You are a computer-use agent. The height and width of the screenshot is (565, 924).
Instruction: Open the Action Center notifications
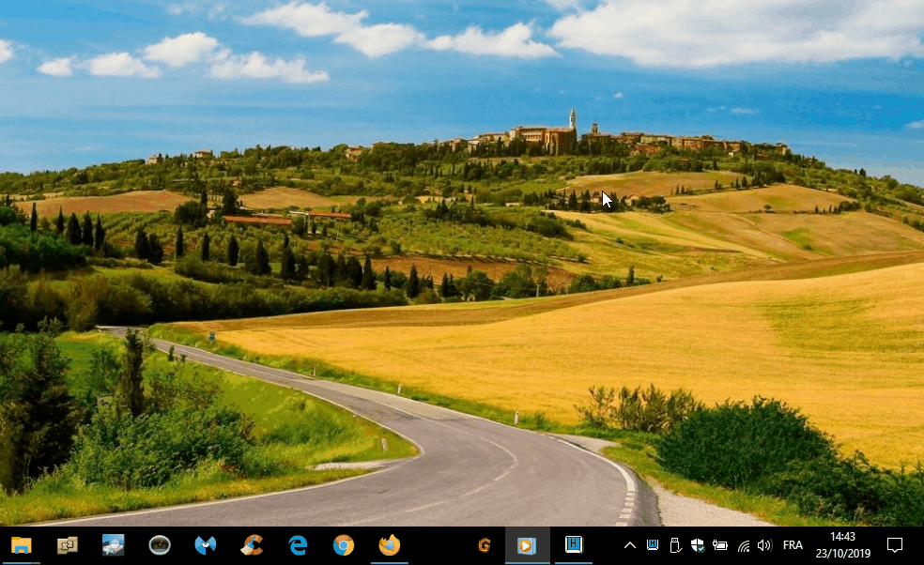(895, 545)
